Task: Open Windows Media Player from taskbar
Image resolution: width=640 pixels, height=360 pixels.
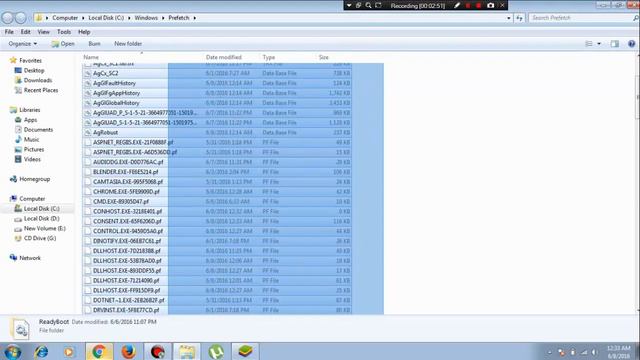Action: pos(69,351)
